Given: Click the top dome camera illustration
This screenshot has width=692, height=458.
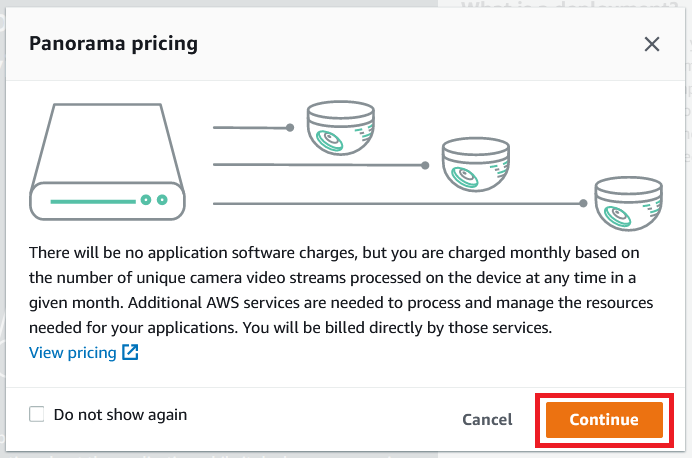Looking at the screenshot, I should (341, 128).
